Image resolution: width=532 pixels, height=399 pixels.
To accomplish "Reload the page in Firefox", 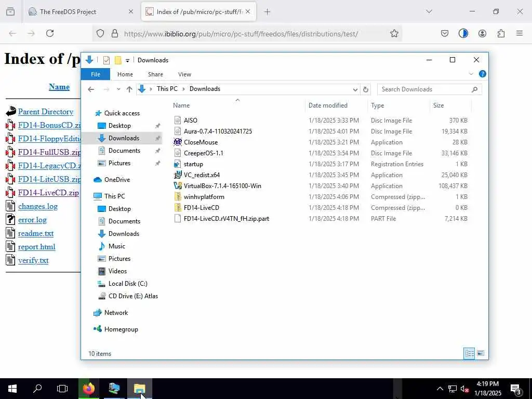I will pos(50,33).
